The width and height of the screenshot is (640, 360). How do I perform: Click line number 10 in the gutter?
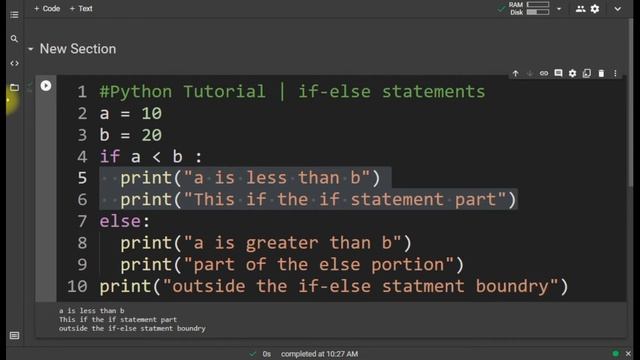(x=78, y=286)
